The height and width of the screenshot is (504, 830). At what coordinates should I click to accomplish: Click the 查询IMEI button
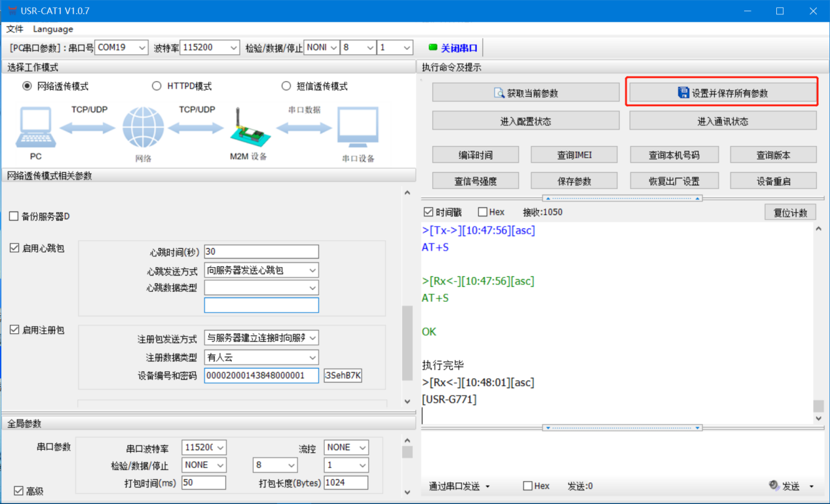574,155
